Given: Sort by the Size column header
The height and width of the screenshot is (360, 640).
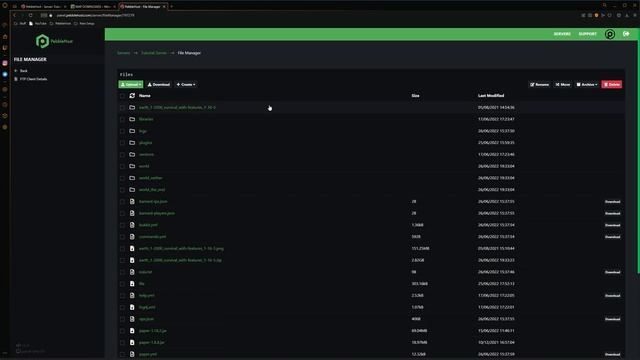Looking at the screenshot, I should coord(416,96).
